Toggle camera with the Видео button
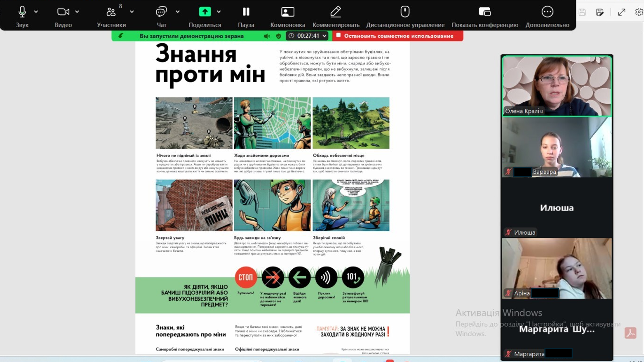Image resolution: width=644 pixels, height=362 pixels. pos(63,12)
